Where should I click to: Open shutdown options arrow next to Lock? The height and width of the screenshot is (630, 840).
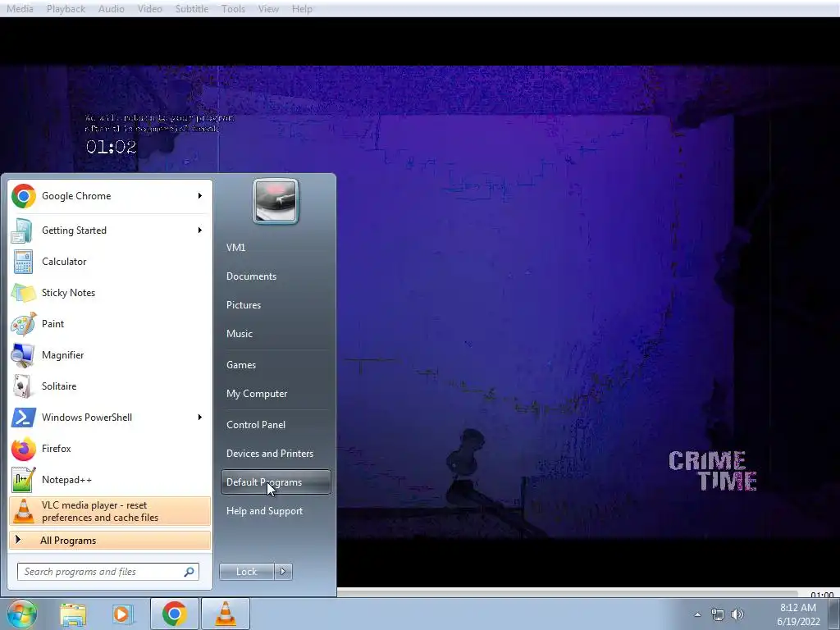pos(283,572)
